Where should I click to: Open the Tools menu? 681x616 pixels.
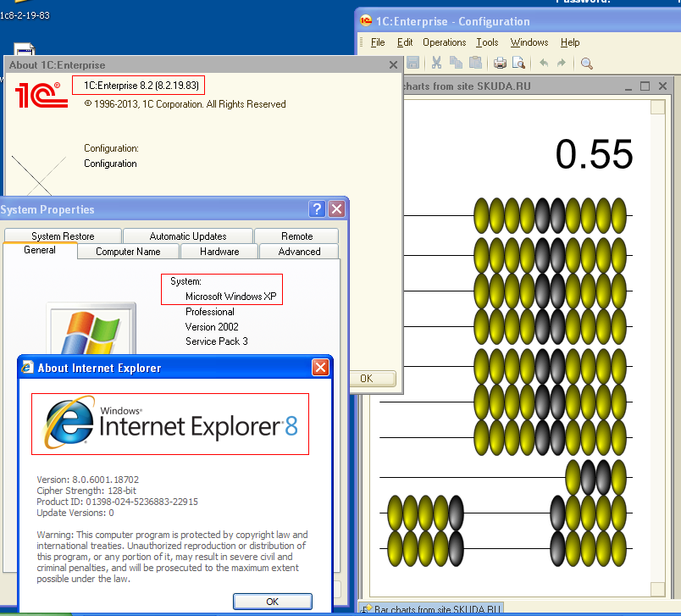click(487, 42)
